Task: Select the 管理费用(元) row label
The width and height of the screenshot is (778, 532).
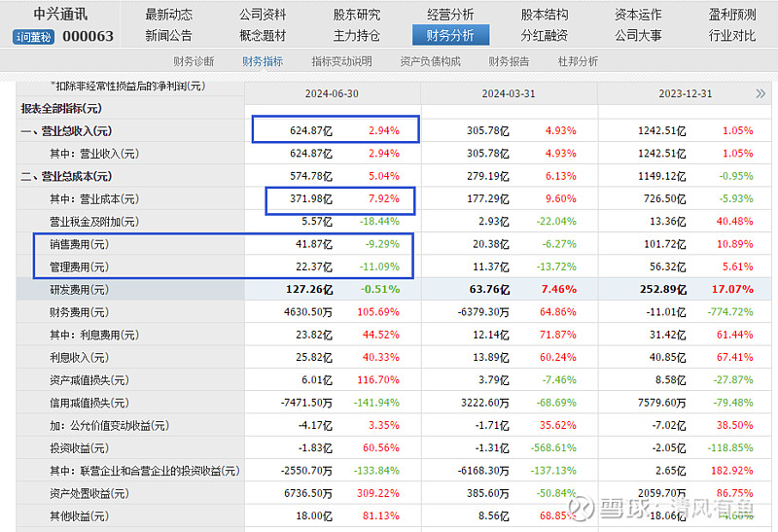Action: [x=80, y=267]
